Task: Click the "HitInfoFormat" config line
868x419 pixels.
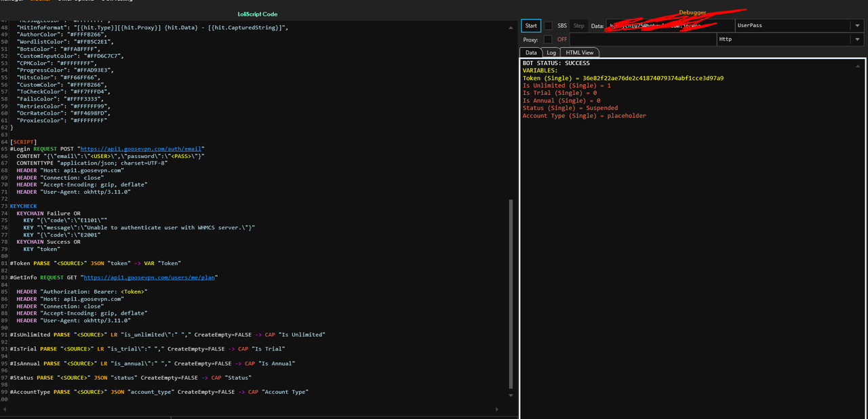Action: point(153,28)
